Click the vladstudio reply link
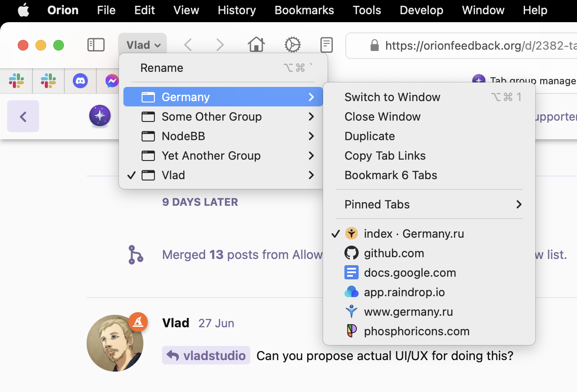 206,356
